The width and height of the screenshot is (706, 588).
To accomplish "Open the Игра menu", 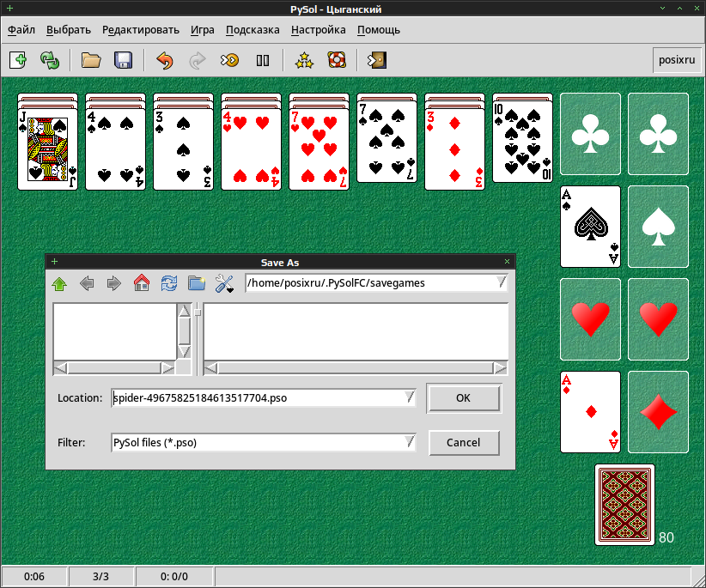I will [202, 30].
